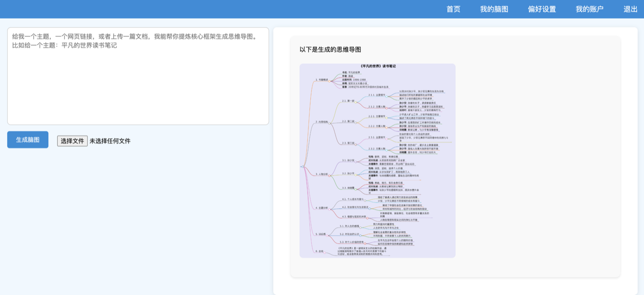Image resolution: width=644 pixels, height=295 pixels.
Task: Click the '2.3. 第三部' node
Action: [349, 143]
